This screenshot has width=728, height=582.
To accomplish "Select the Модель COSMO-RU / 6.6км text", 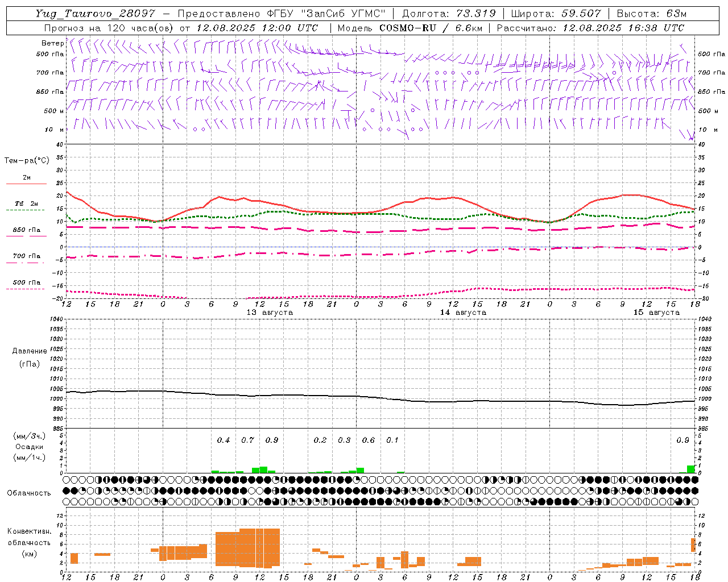I will 409,28.
